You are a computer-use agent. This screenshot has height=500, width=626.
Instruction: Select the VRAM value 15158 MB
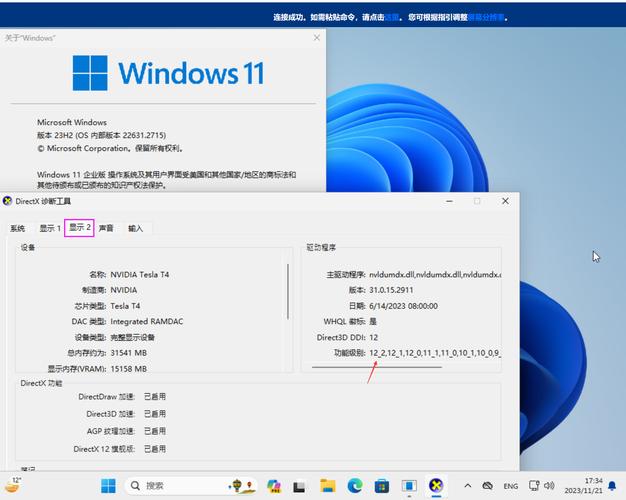(x=129, y=369)
